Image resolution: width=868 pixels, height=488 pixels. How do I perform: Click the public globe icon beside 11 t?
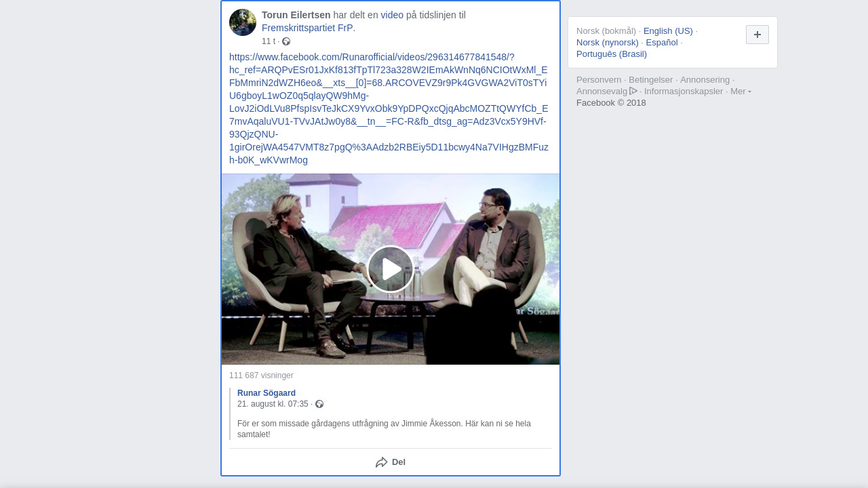coord(286,41)
